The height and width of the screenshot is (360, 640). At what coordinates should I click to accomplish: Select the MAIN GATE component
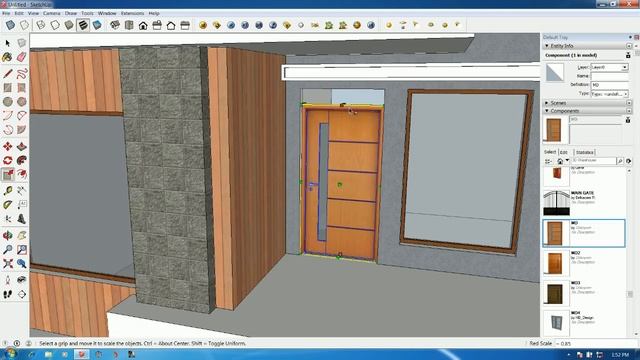584,202
